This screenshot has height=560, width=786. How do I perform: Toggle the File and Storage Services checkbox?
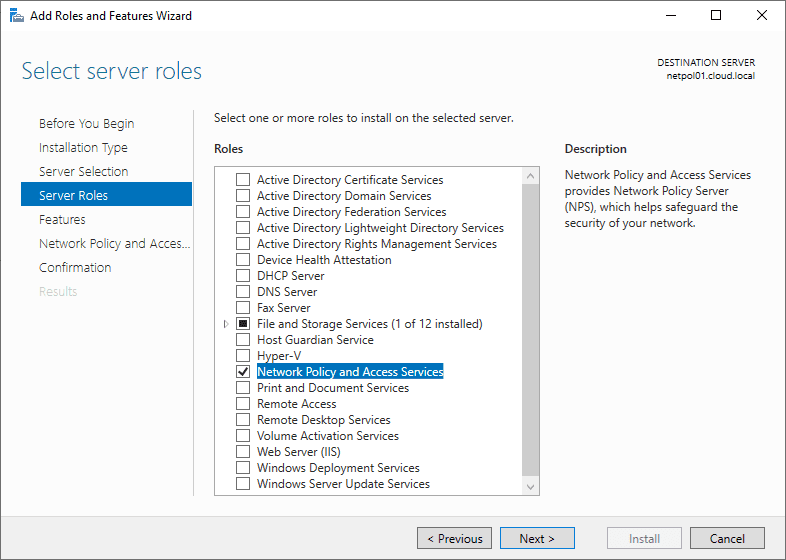coord(243,324)
